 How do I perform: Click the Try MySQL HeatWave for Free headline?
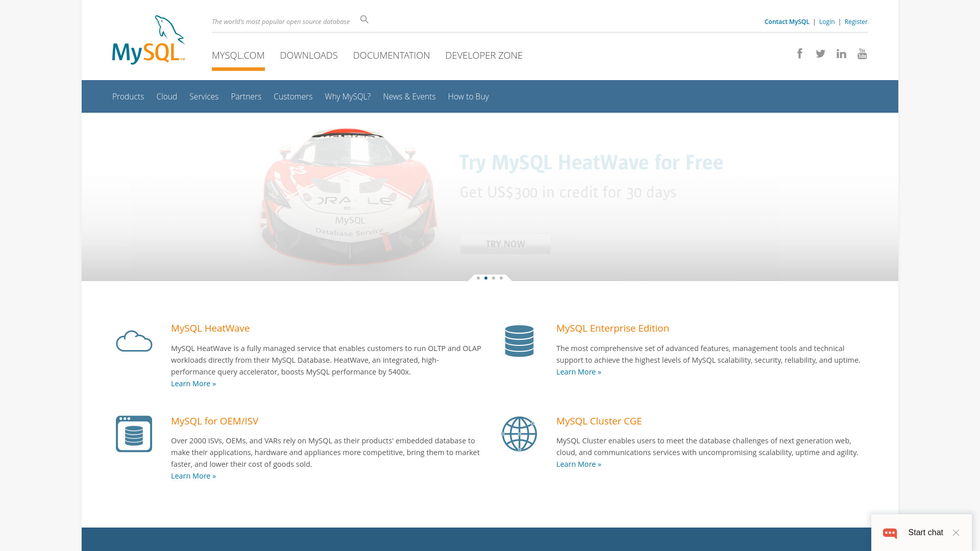pos(591,163)
